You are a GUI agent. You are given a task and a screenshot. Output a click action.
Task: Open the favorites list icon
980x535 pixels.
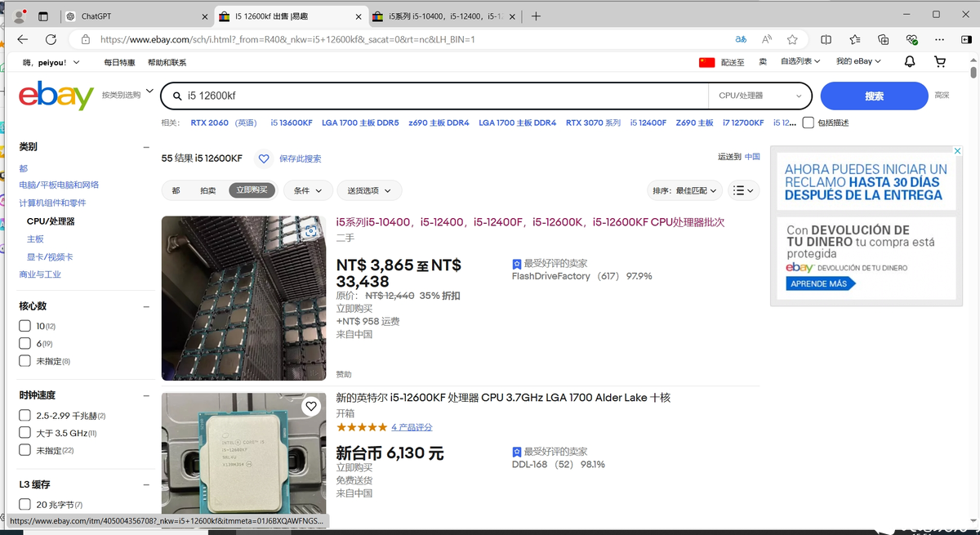click(x=854, y=39)
